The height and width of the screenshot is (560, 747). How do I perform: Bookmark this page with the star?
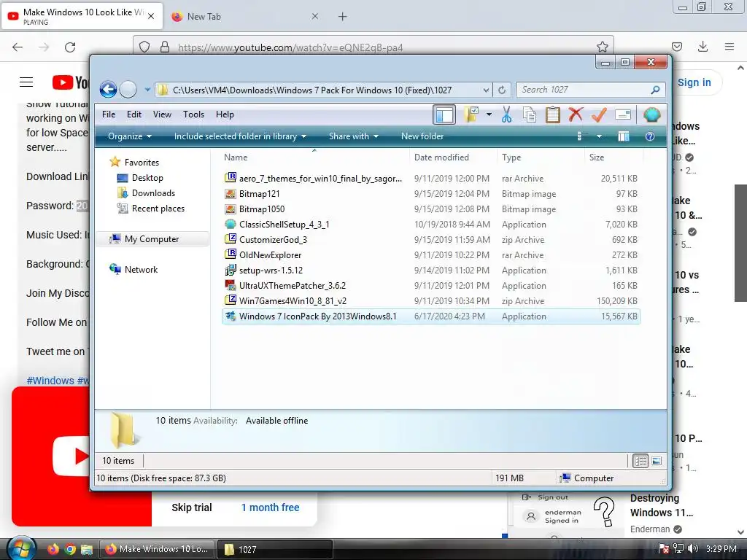pos(602,47)
